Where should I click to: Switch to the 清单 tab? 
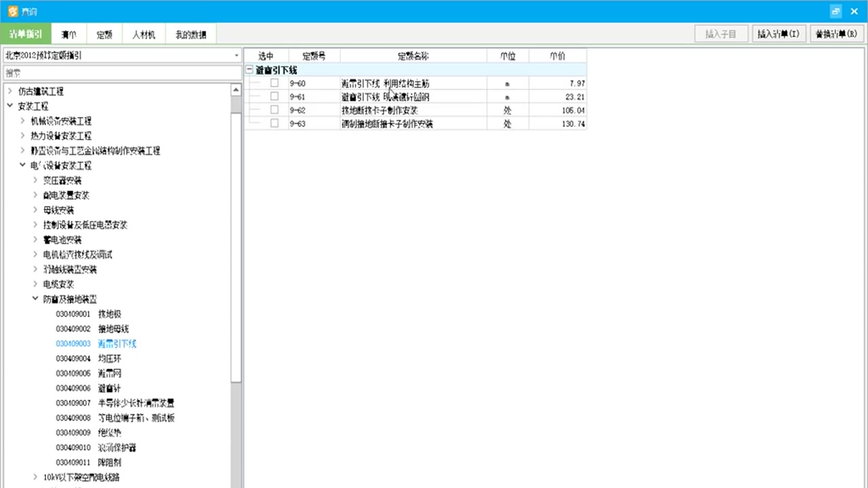pos(68,35)
